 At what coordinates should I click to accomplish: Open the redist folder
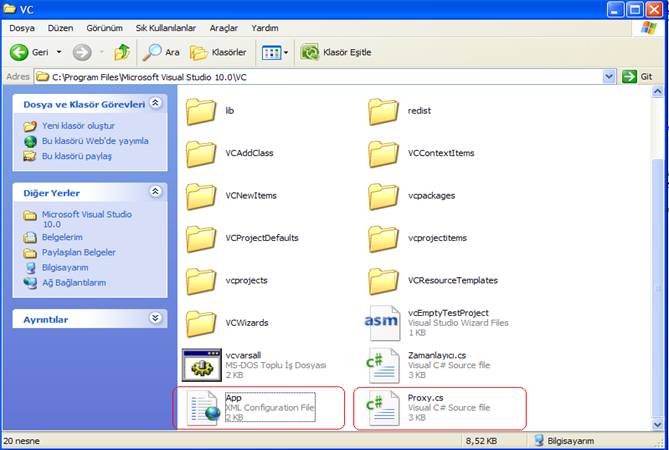384,111
